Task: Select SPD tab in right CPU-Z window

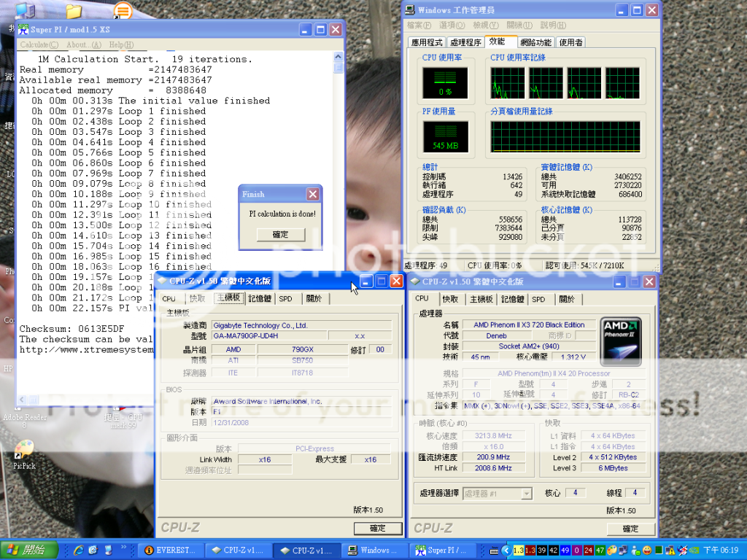Action: (539, 299)
